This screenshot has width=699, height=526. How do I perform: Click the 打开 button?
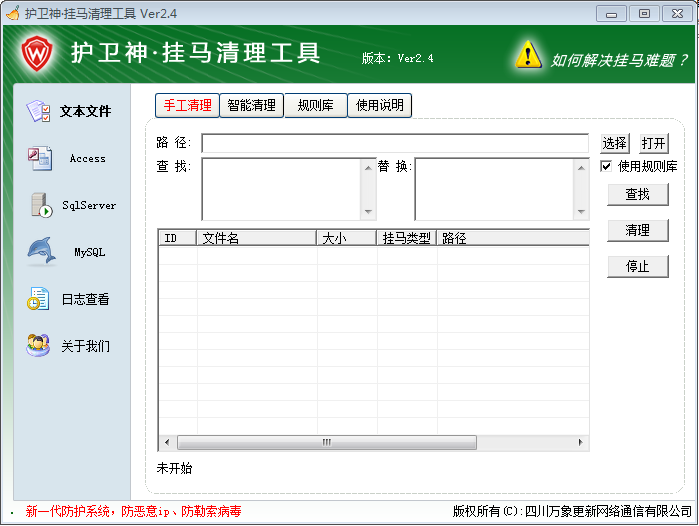point(654,144)
